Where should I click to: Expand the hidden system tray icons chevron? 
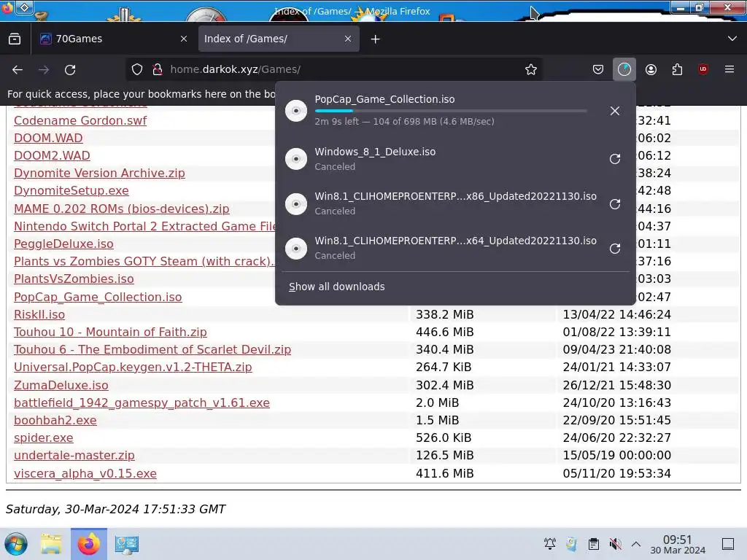point(636,544)
